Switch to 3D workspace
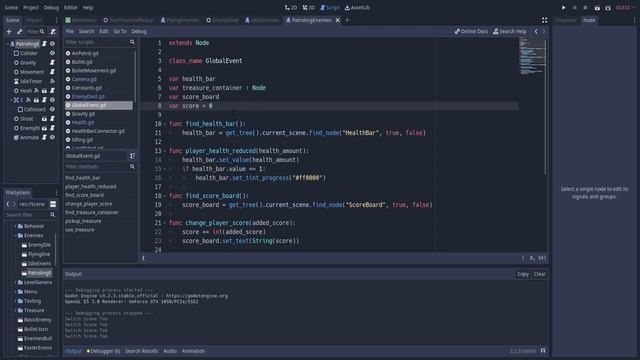The width and height of the screenshot is (640, 360). (309, 7)
